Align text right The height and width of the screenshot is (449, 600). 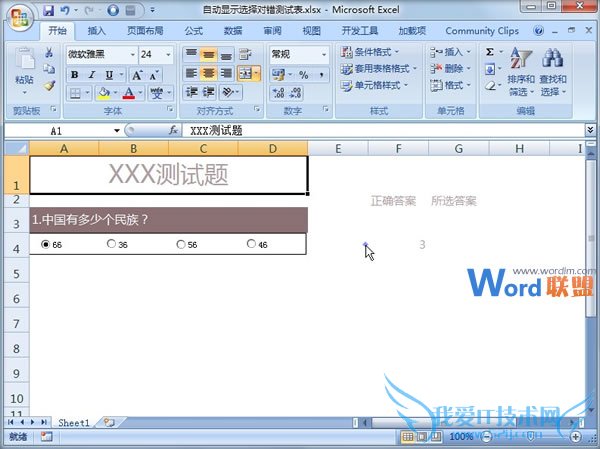coord(226,73)
